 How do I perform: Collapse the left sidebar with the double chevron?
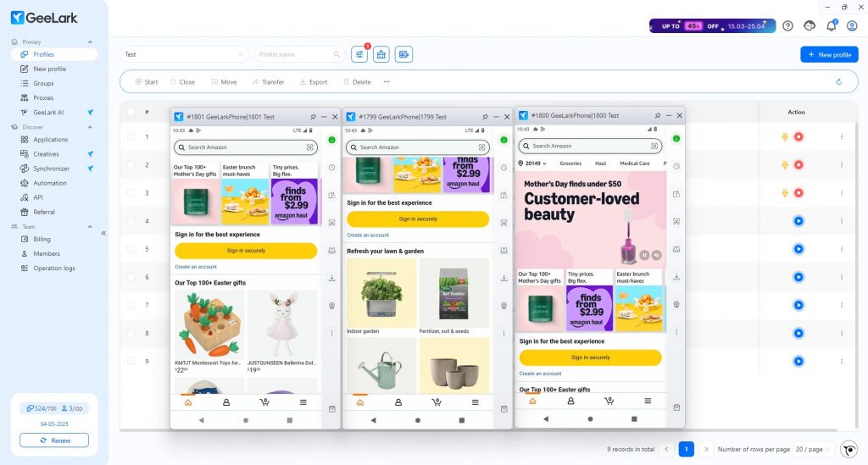pyautogui.click(x=103, y=233)
